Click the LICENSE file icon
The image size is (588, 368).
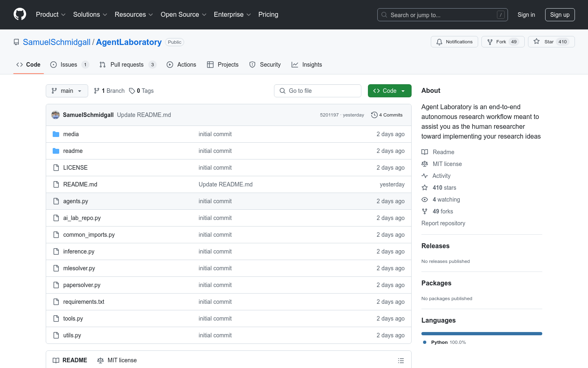coord(56,168)
